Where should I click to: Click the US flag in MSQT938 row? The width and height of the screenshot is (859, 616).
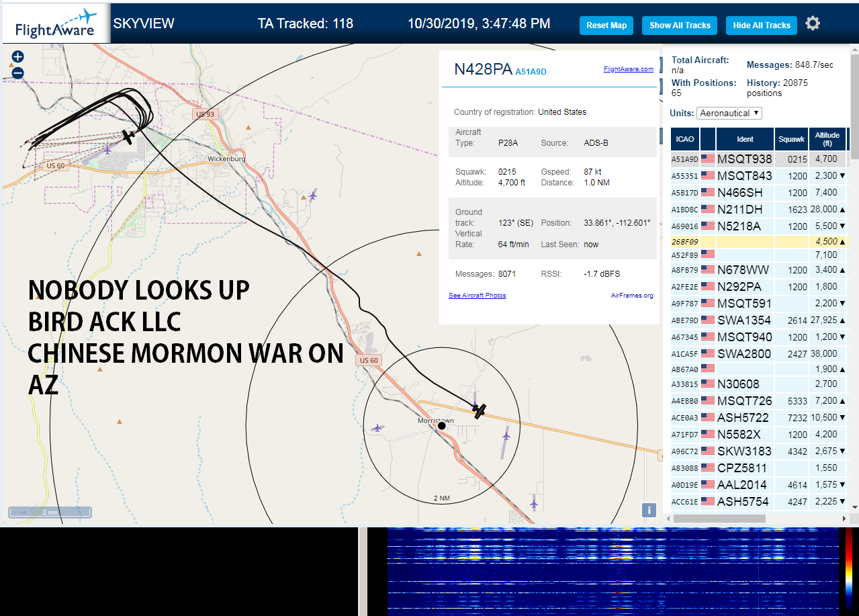coord(708,159)
